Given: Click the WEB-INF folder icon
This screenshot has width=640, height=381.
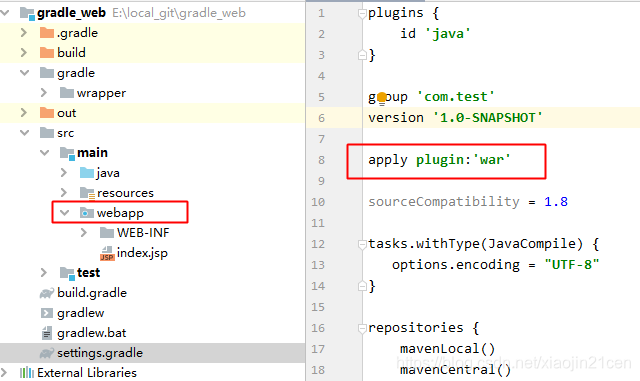Looking at the screenshot, I should [x=107, y=233].
